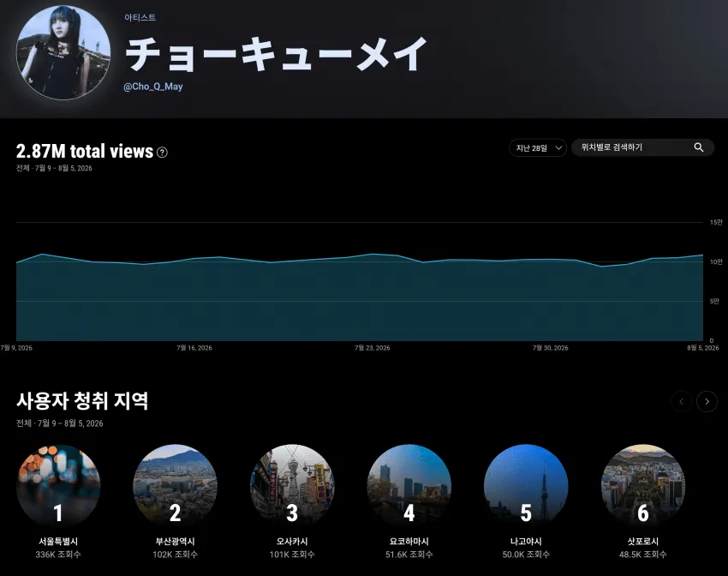Screen dimensions: 728x576
Task: Click the 7월 23, 2026 chart date label
Action: [x=373, y=348]
